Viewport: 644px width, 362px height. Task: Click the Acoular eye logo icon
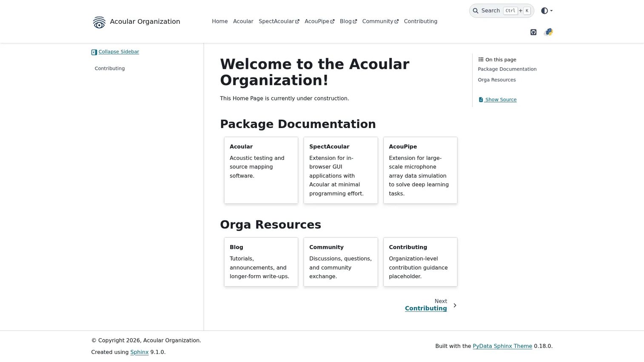[99, 22]
